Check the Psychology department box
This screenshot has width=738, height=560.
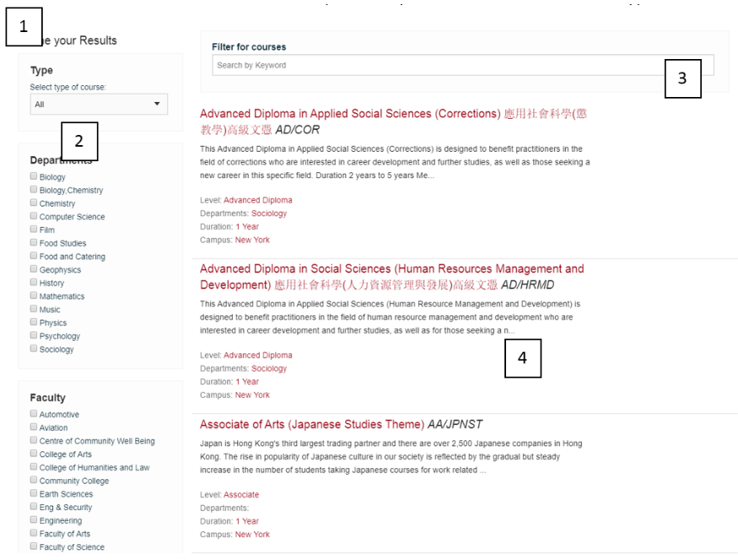34,336
